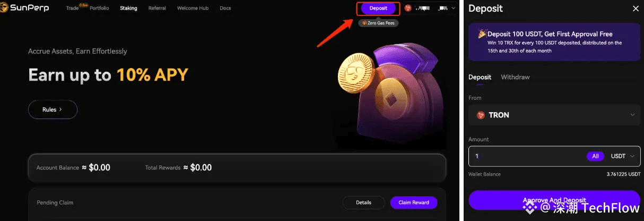Open the Staking tab in navigation
Viewport: 644px width, 221px height.
point(128,8)
